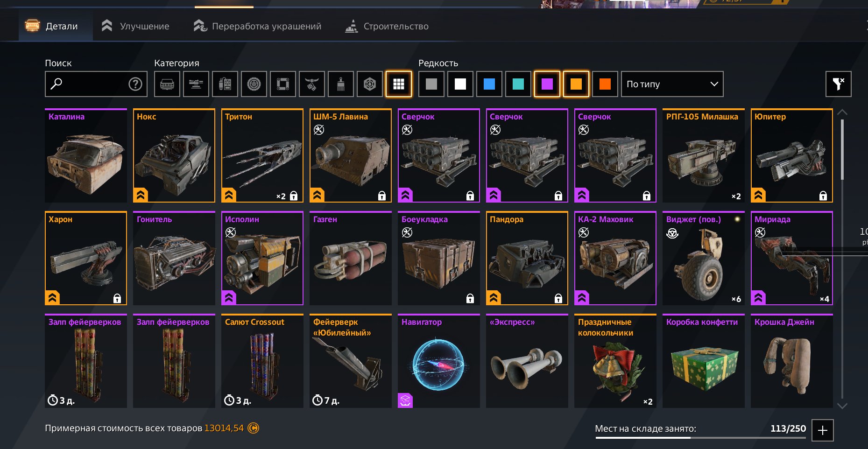
Task: Open the Строительство tab
Action: click(x=387, y=26)
